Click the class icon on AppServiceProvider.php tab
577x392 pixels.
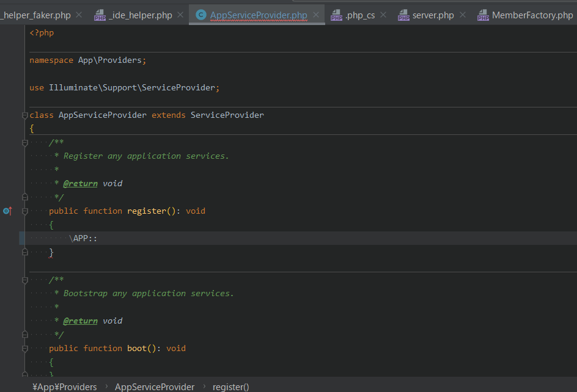[x=200, y=15]
